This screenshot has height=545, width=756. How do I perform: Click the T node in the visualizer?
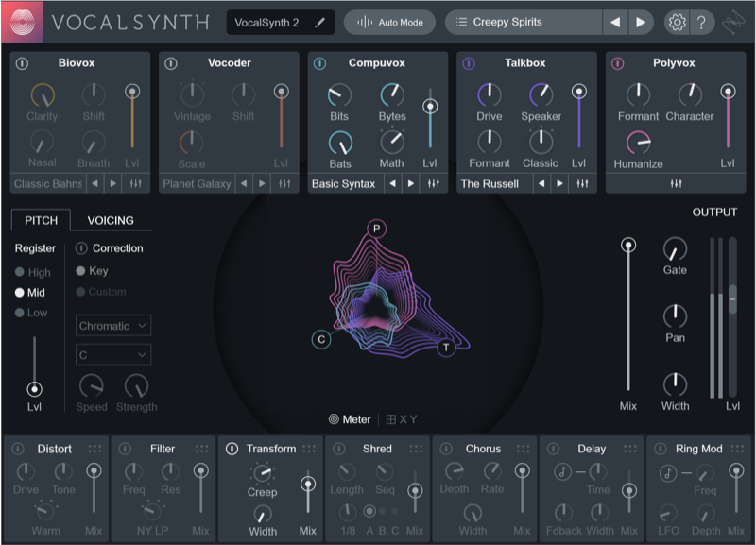point(446,348)
